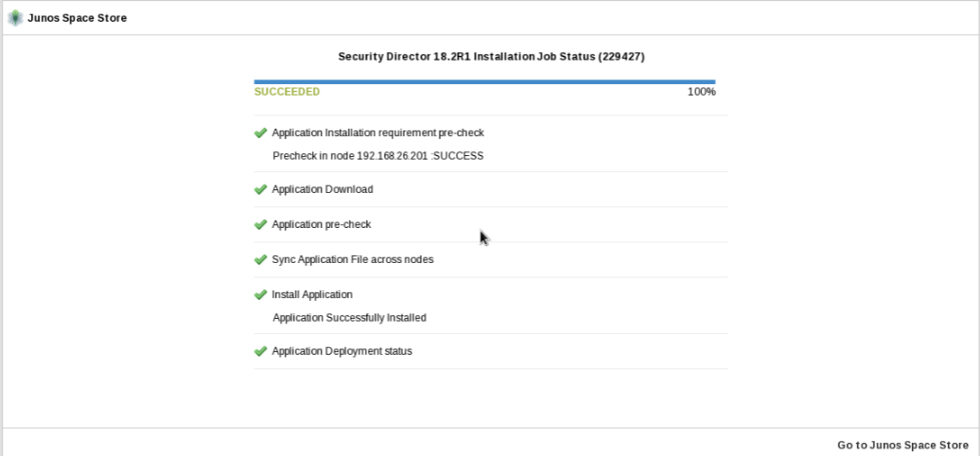Click the Precheck in node 192.168.26.201 result

coord(377,155)
